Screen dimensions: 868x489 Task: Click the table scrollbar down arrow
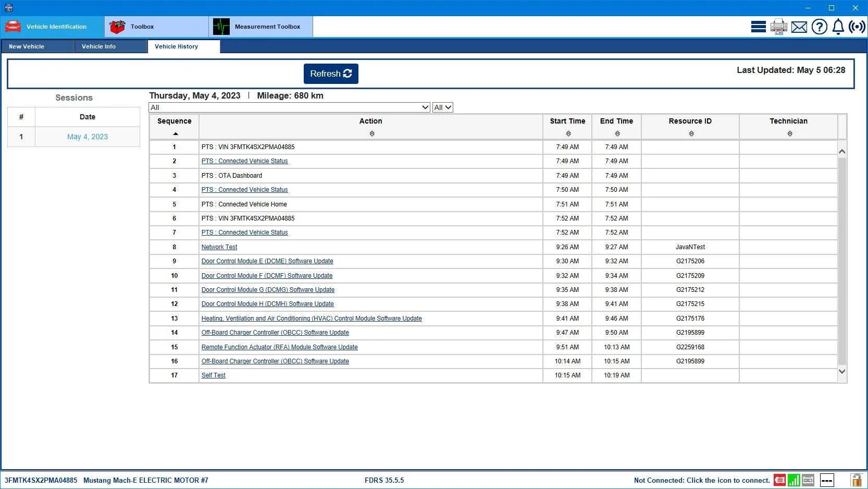tap(842, 371)
